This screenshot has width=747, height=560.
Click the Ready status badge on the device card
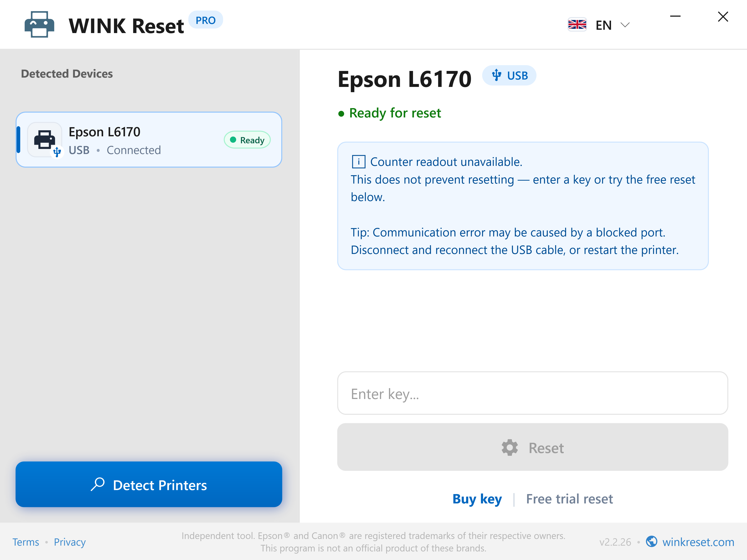click(247, 140)
